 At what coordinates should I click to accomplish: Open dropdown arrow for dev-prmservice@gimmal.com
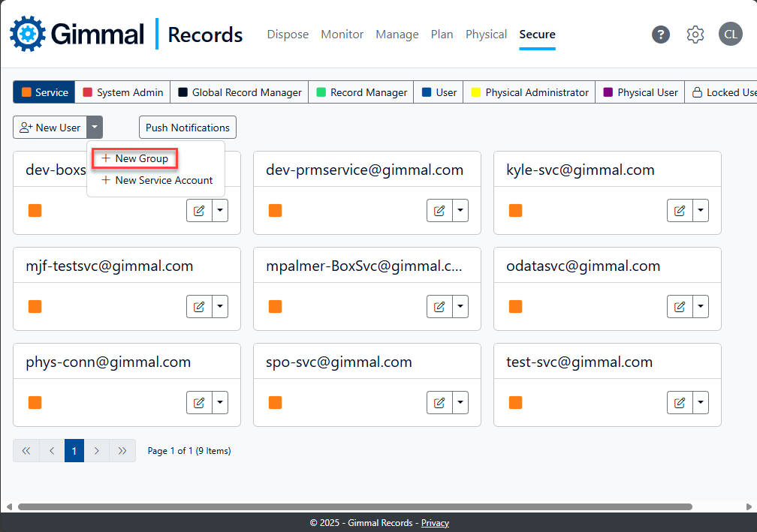460,211
